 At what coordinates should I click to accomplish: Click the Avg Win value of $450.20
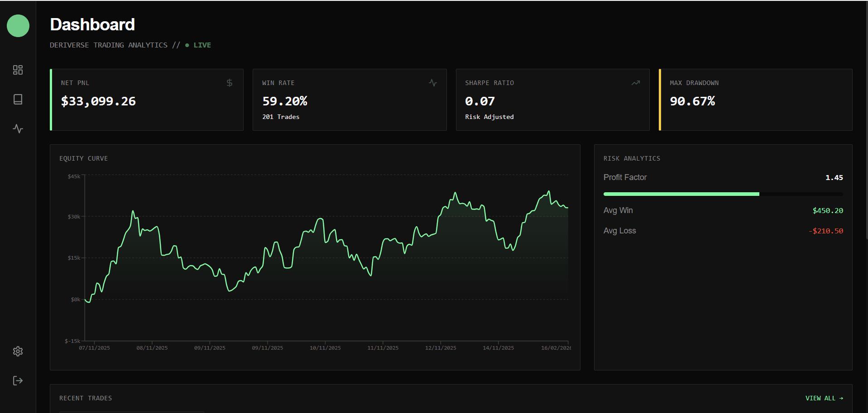point(828,210)
